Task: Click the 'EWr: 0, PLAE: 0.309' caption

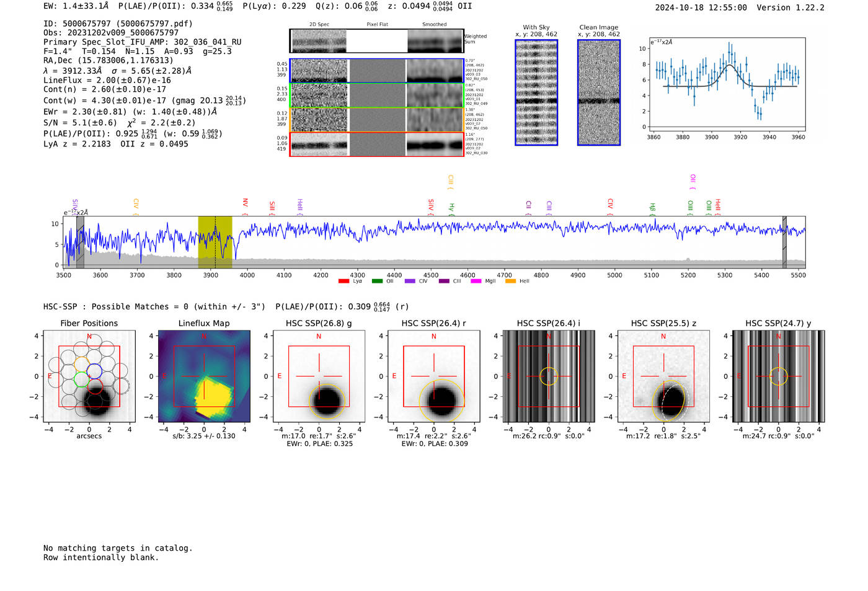Action: point(434,444)
